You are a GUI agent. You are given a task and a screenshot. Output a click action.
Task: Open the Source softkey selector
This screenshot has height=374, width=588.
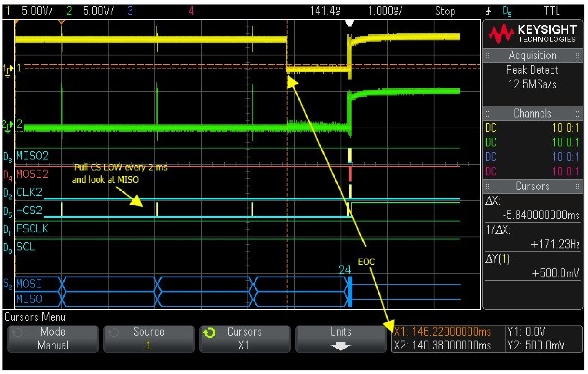coord(149,339)
